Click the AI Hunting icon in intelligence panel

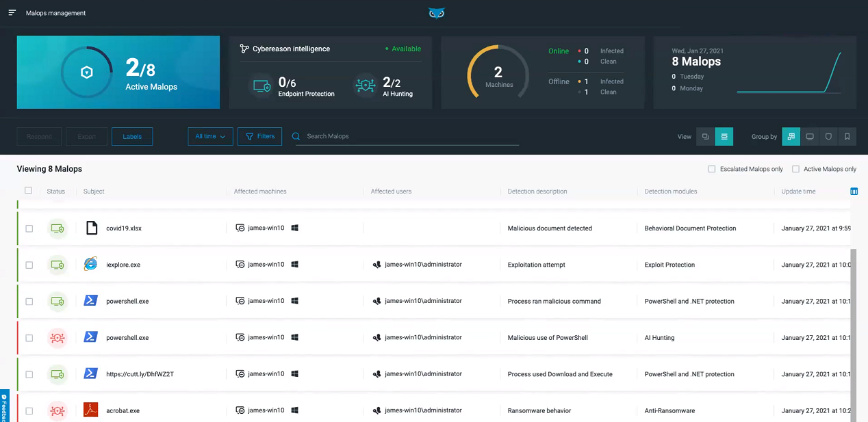coord(365,85)
